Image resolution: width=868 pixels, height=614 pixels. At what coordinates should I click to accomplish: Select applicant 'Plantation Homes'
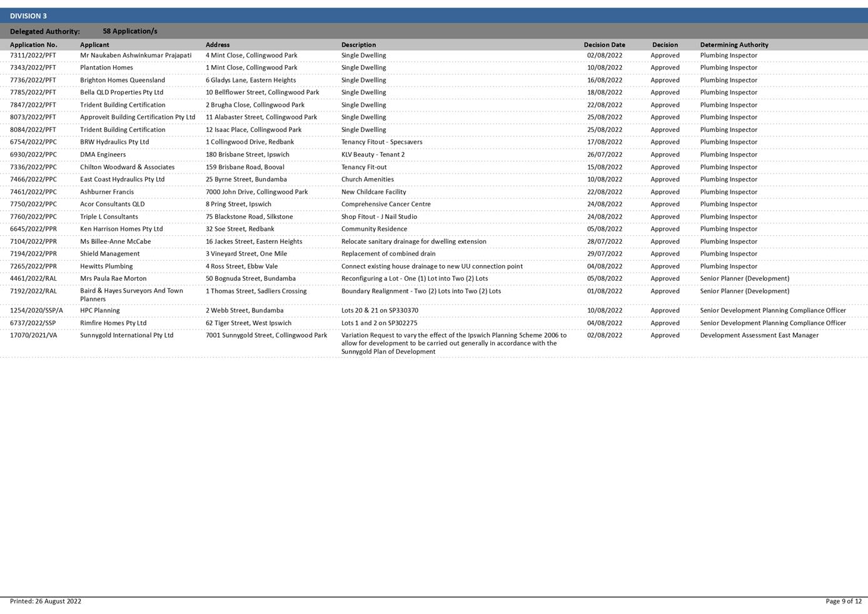106,68
